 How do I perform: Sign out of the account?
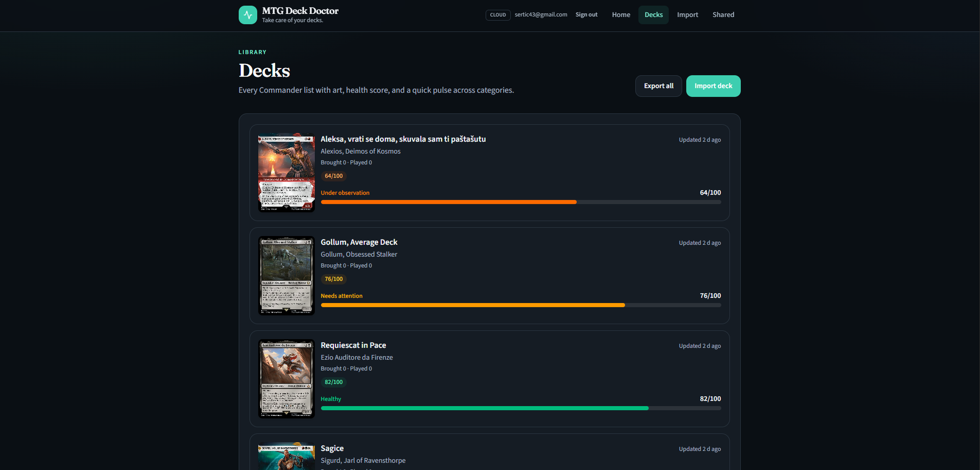[586, 15]
